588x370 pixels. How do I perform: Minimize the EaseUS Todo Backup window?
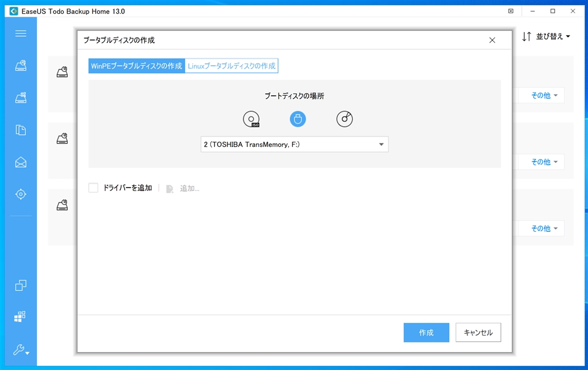532,11
